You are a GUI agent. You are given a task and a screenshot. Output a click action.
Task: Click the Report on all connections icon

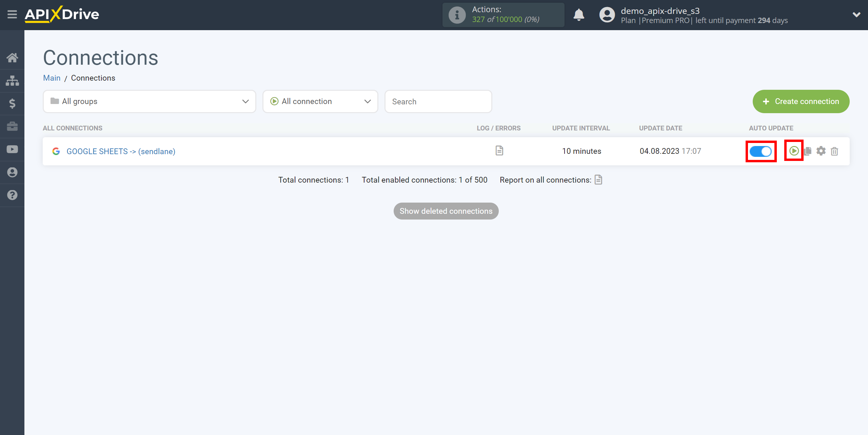(x=599, y=180)
